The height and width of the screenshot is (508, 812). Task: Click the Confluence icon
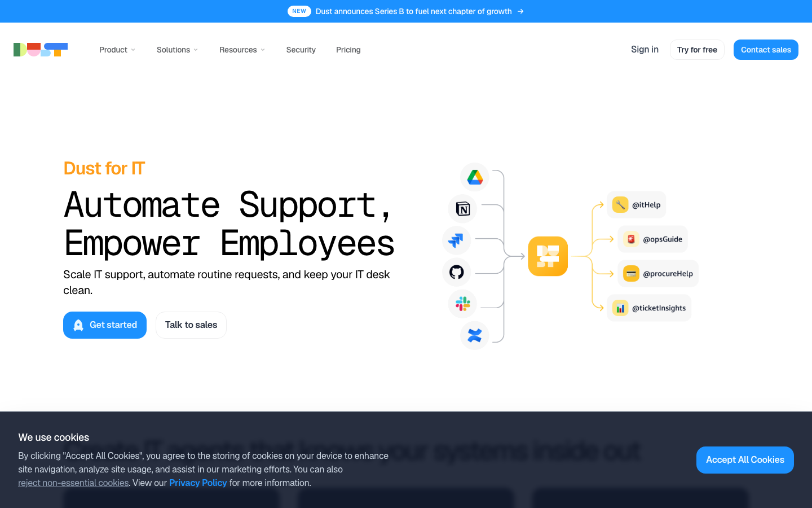pyautogui.click(x=475, y=335)
